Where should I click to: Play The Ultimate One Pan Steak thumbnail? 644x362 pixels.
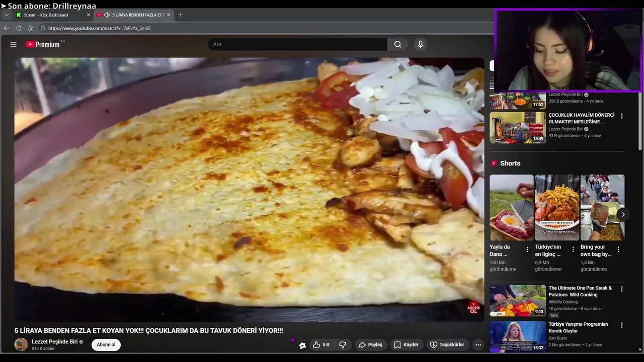518,301
